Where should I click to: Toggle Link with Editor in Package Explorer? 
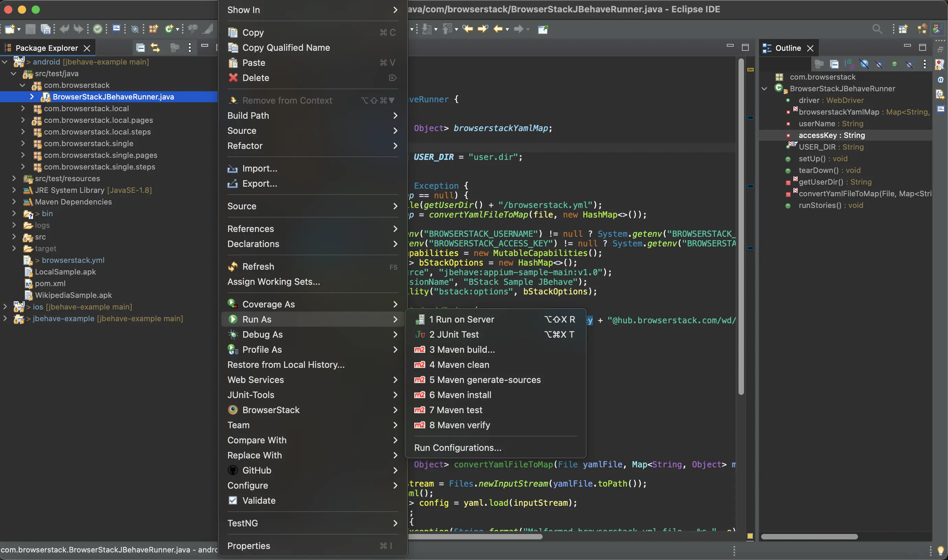click(155, 48)
